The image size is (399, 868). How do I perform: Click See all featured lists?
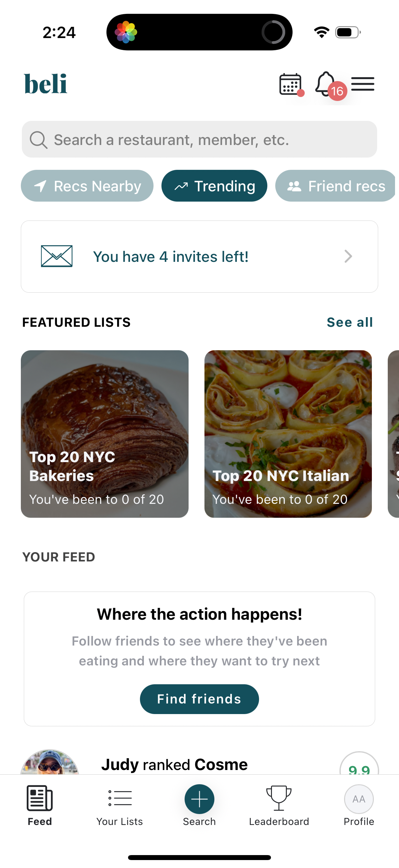tap(349, 322)
